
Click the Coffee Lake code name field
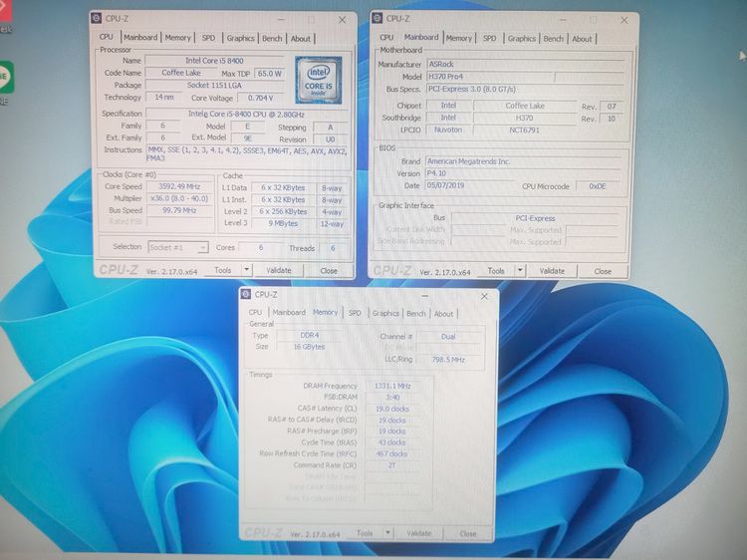(181, 73)
